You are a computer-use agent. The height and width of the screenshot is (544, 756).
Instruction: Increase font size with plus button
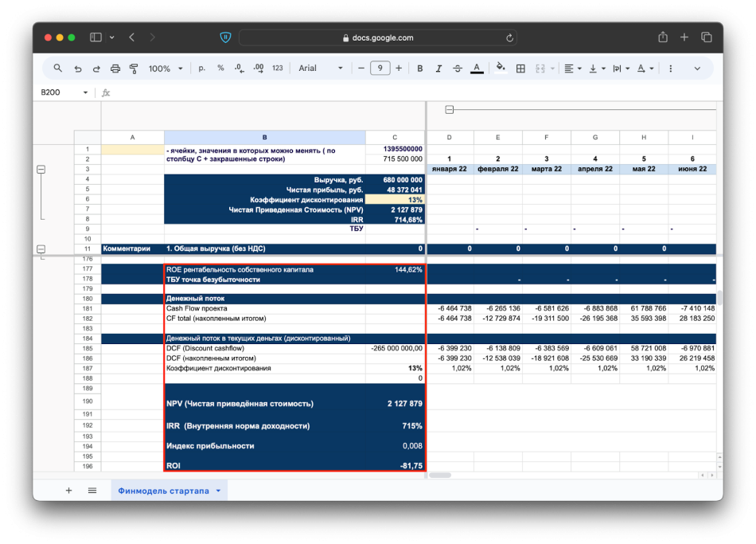[x=399, y=68]
